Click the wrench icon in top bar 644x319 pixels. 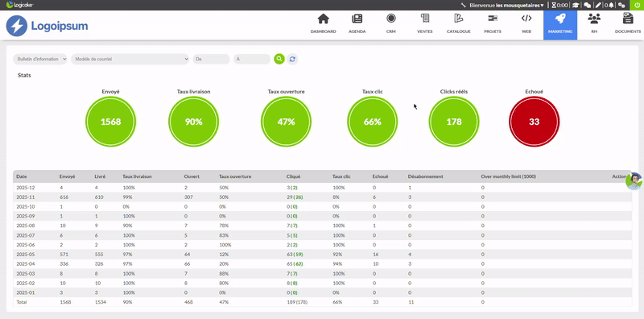(x=464, y=6)
